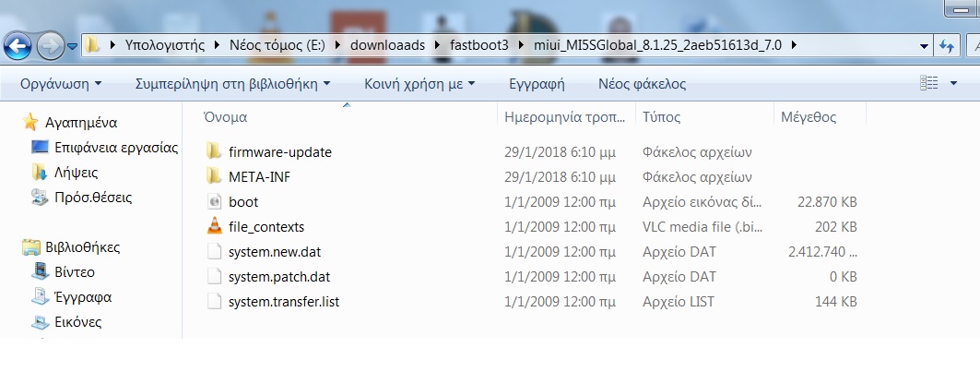Viewport: 980px width, 384px height.
Task: Click the refresh button beside address bar
Action: (947, 45)
